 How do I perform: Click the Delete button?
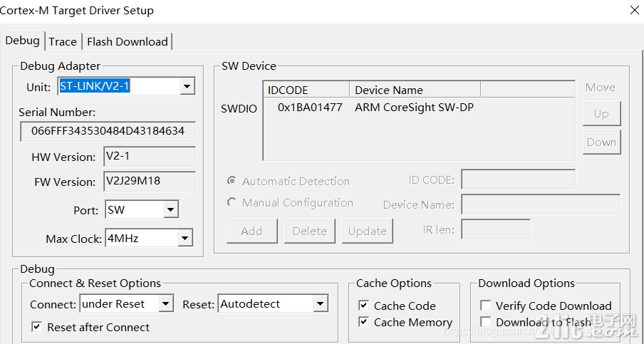click(310, 231)
